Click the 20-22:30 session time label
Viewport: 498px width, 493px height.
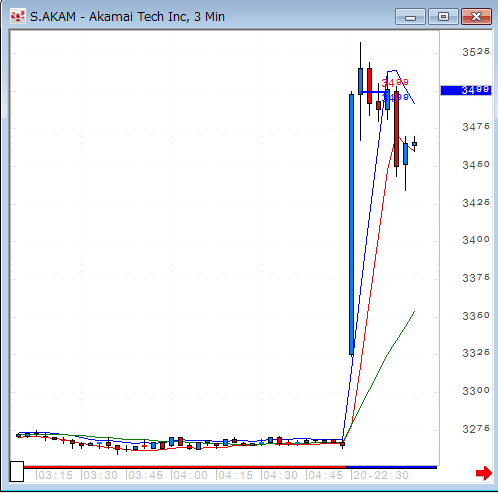tap(381, 475)
